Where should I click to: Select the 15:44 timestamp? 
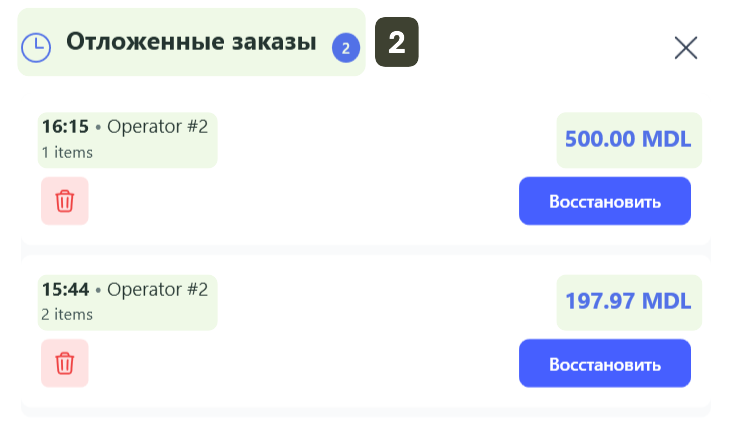tap(65, 290)
